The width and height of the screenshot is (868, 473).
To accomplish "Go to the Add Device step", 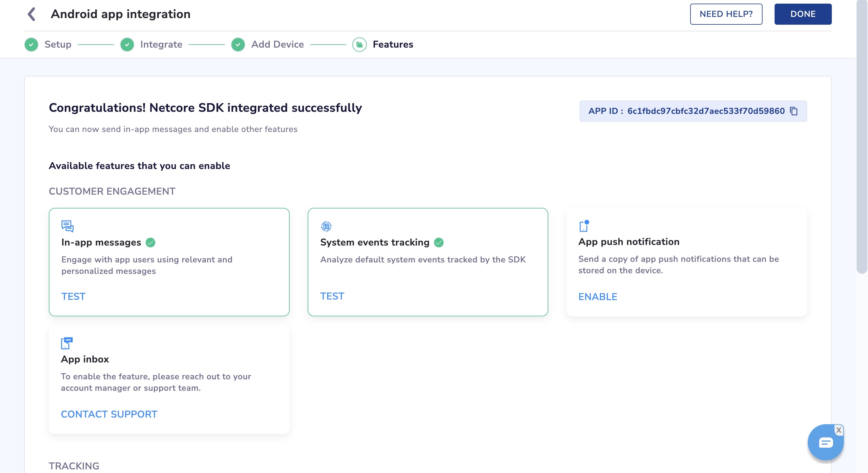I will [277, 45].
